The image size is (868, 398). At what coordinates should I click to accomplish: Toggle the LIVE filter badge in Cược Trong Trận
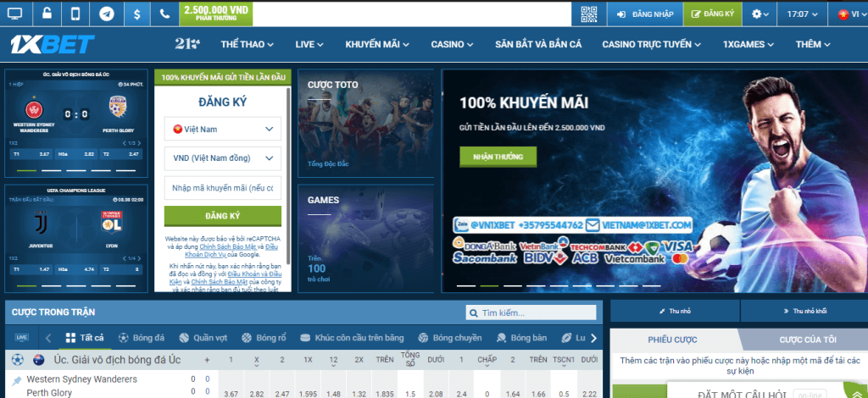pyautogui.click(x=22, y=338)
